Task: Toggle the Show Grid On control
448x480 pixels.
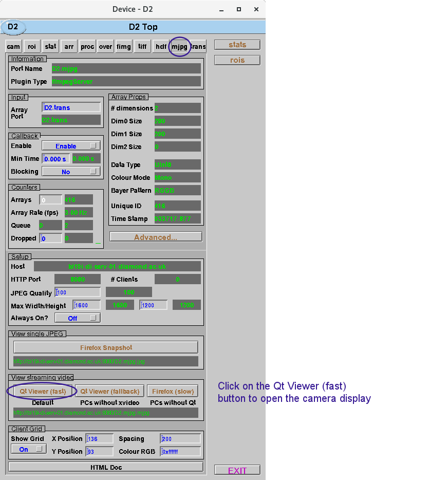Action: (x=29, y=449)
